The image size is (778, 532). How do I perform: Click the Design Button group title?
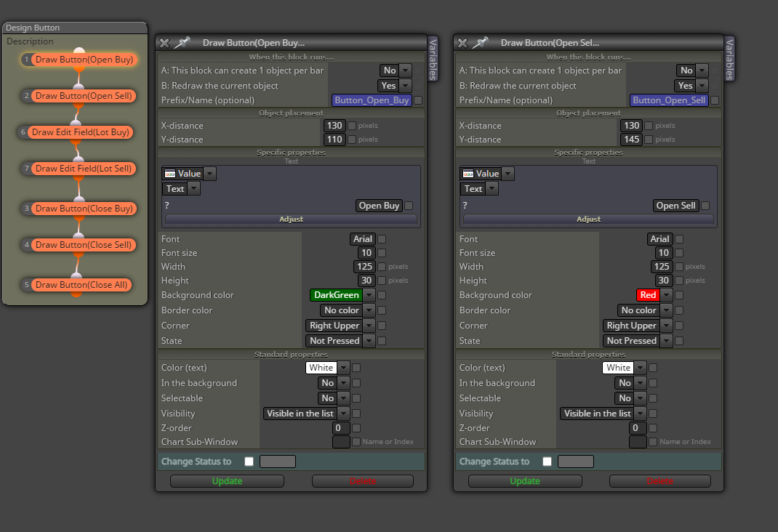click(33, 28)
